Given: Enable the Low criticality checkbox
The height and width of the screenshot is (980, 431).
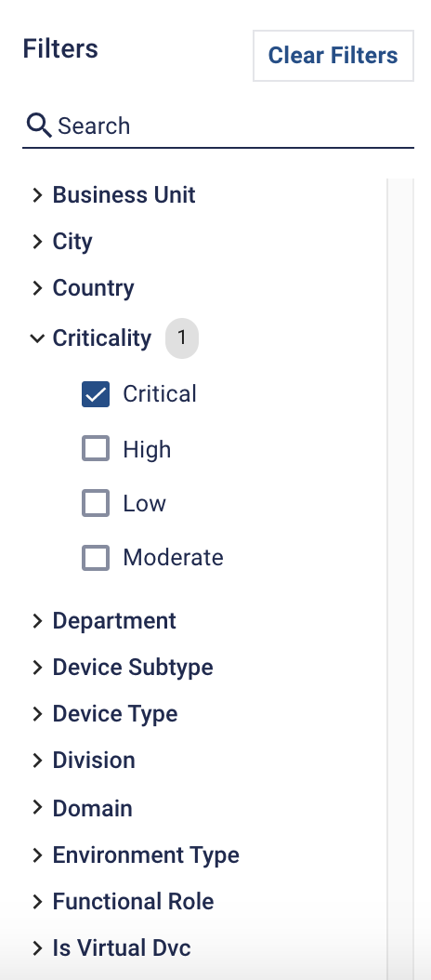Looking at the screenshot, I should (96, 503).
